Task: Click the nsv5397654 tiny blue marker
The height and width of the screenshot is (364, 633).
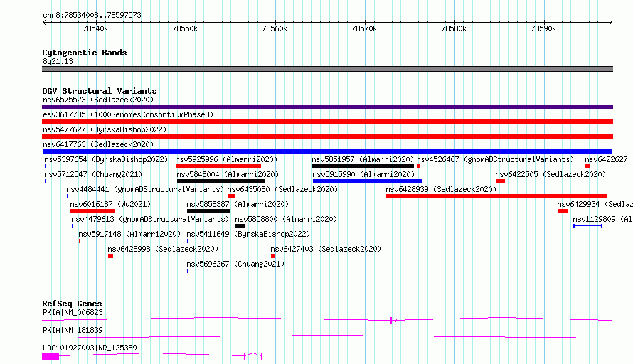Action: [46, 166]
